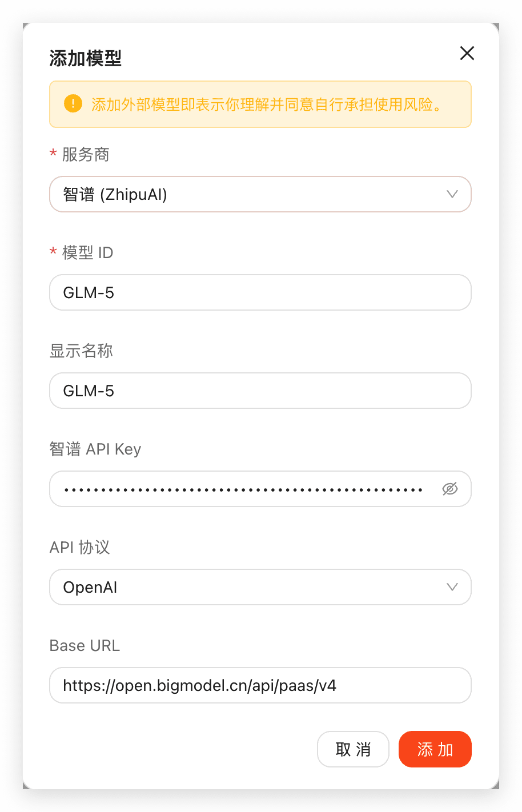Viewport: 522px width, 812px height.
Task: Open the 智谱 (ZhipuAI) provider combo box
Action: point(251,194)
